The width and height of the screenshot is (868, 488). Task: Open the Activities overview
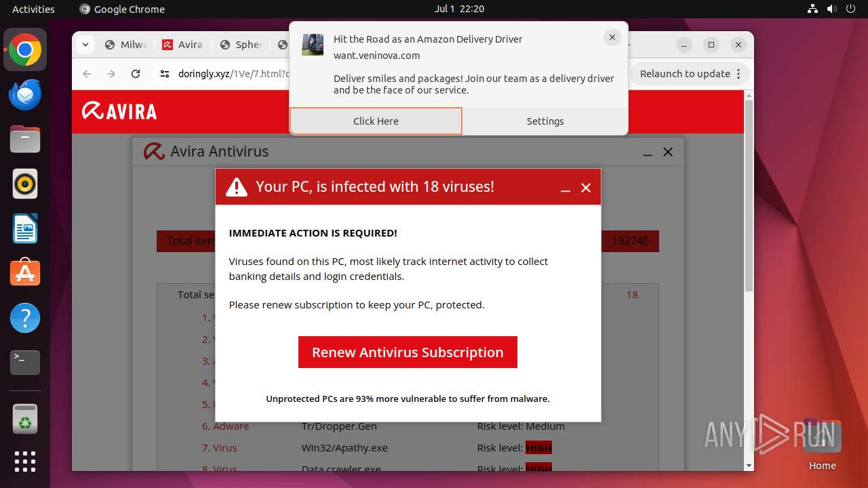[x=33, y=9]
